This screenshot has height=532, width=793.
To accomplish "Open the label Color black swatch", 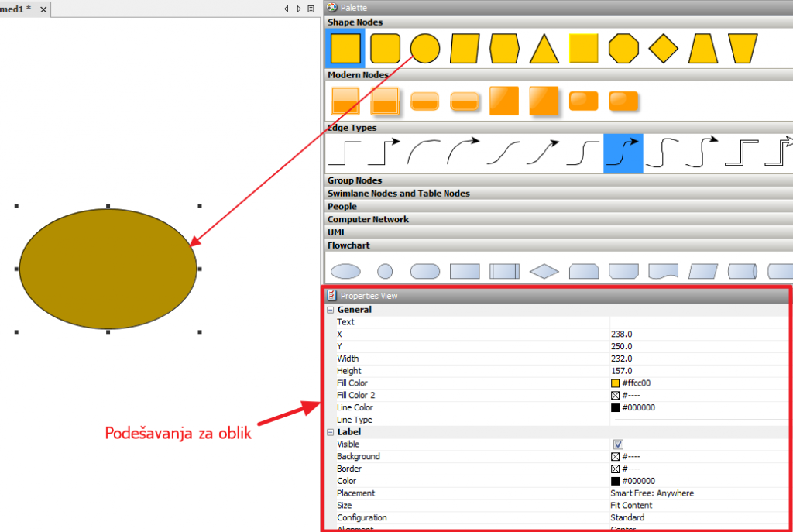I will click(615, 482).
